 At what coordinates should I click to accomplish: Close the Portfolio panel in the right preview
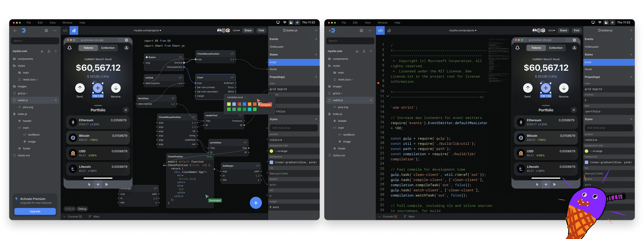point(573,110)
